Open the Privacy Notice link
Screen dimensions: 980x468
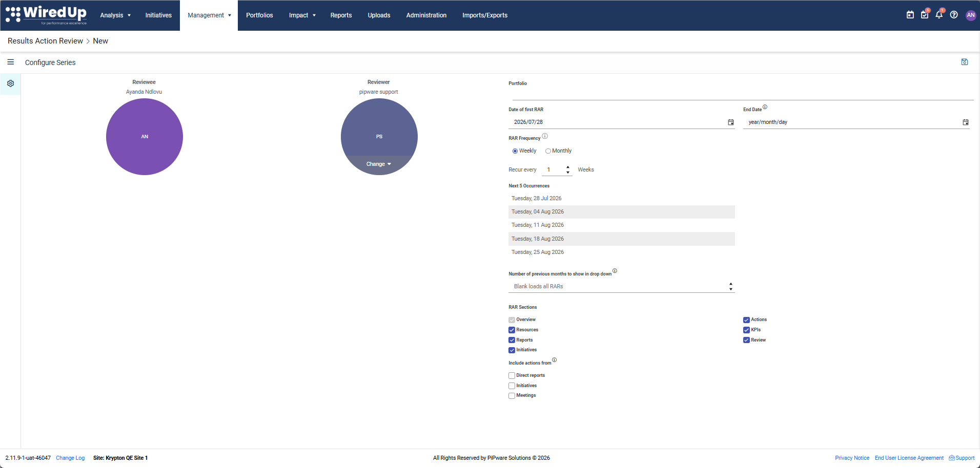click(x=852, y=458)
